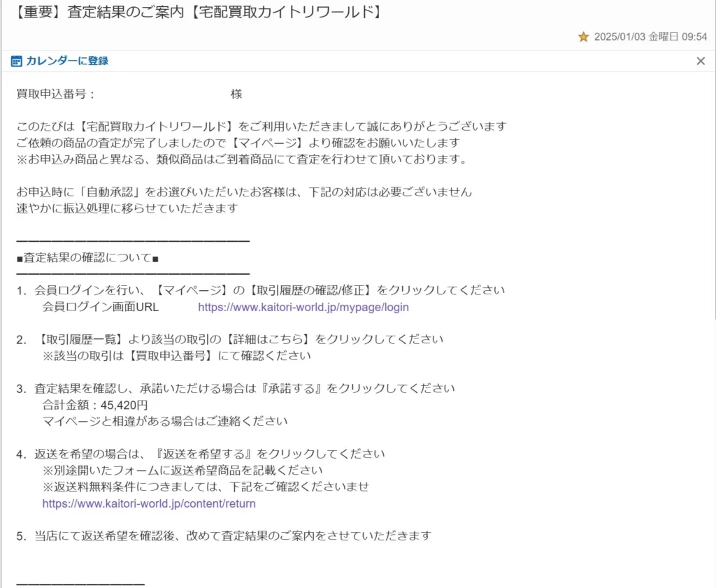Click the text 合計金額：45,420円

point(95,405)
